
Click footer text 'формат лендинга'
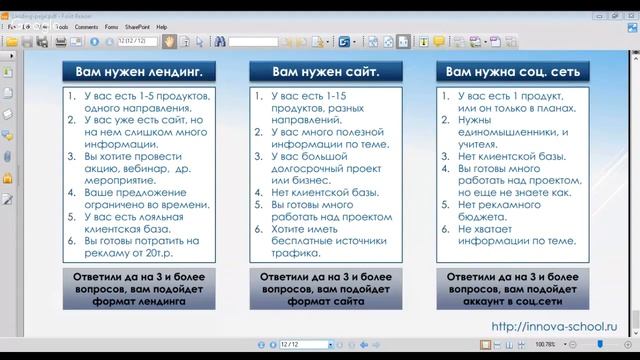click(139, 302)
